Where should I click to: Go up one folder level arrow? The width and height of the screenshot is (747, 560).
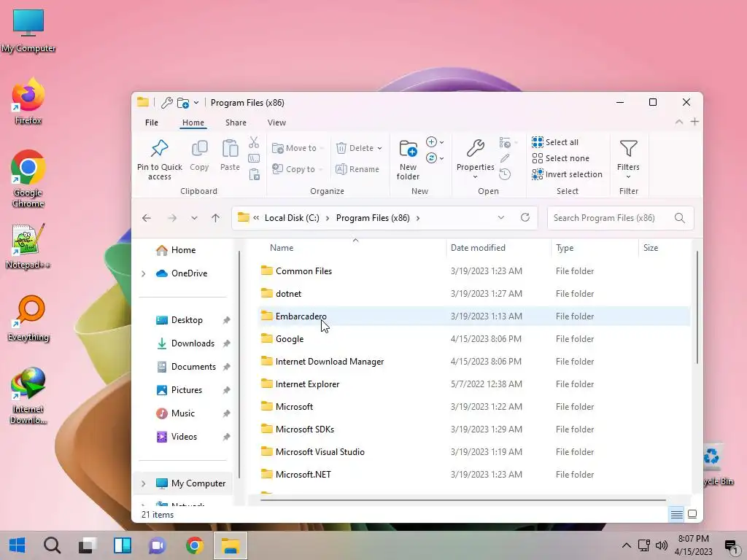coord(215,218)
